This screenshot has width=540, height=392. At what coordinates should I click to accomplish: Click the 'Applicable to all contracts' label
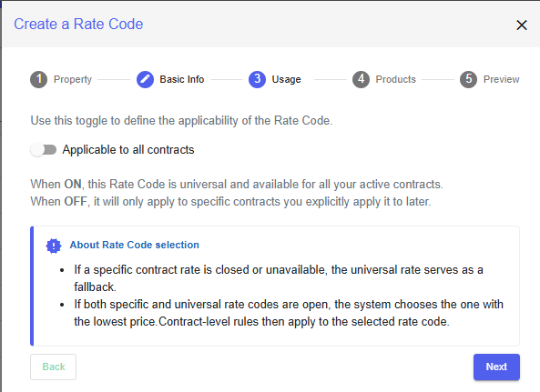[128, 150]
